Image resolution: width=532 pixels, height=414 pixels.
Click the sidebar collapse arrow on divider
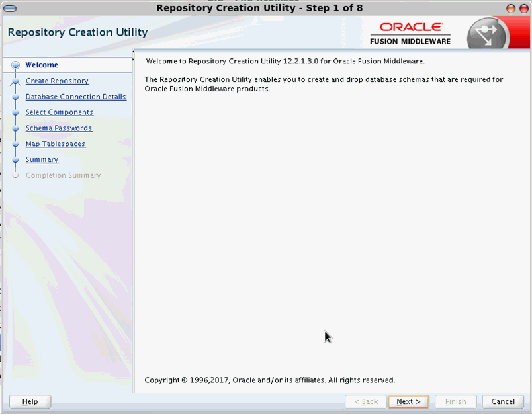point(134,52)
